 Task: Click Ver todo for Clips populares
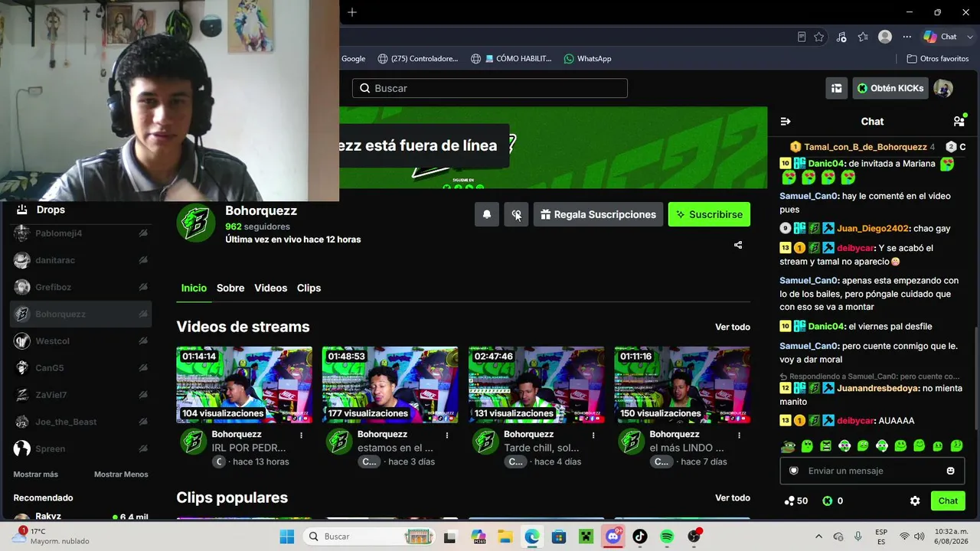[733, 497]
